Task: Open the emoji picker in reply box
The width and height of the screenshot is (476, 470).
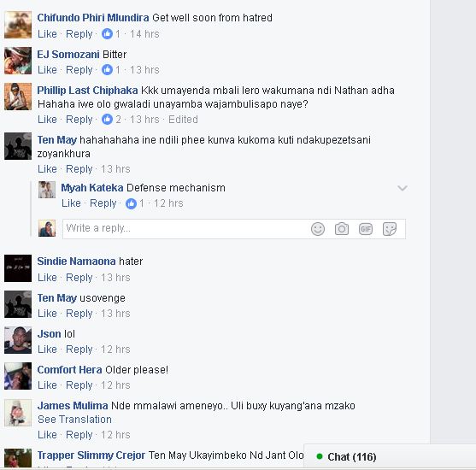Action: click(x=318, y=229)
